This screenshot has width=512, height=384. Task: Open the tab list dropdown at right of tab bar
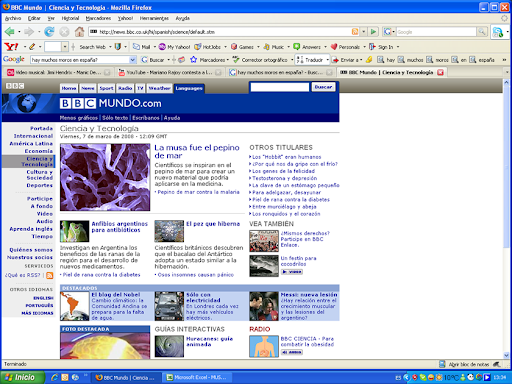[x=507, y=72]
